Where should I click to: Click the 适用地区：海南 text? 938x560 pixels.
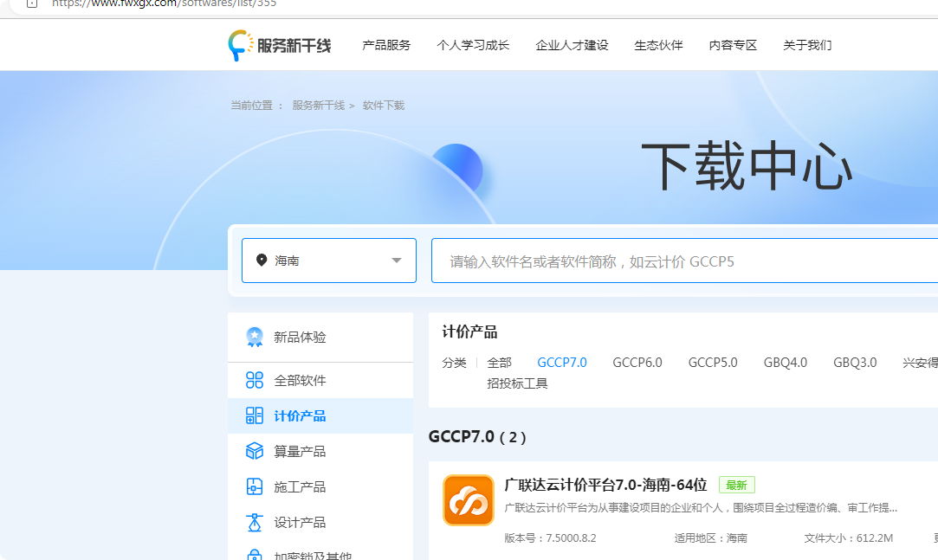(x=711, y=537)
